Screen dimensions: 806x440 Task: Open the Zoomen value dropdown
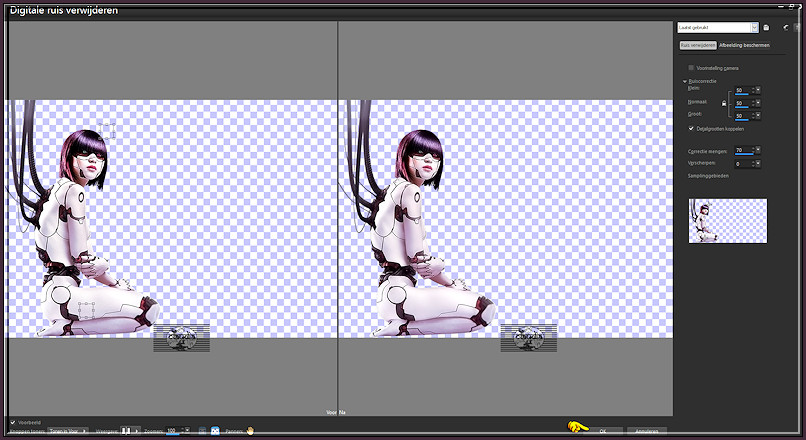click(188, 430)
